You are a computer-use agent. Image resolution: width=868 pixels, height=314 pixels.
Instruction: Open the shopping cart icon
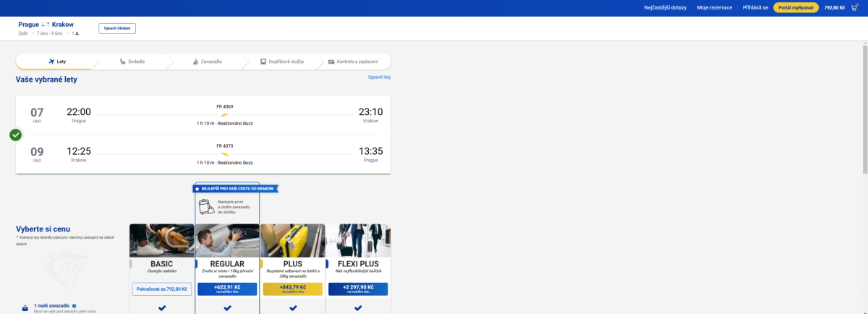854,7
